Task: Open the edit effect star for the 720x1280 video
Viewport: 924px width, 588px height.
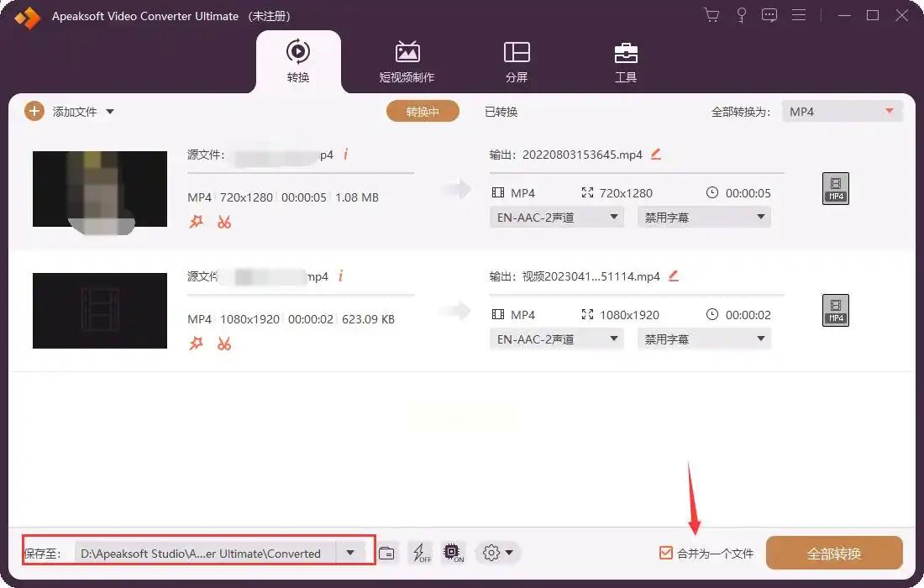Action: 196,222
